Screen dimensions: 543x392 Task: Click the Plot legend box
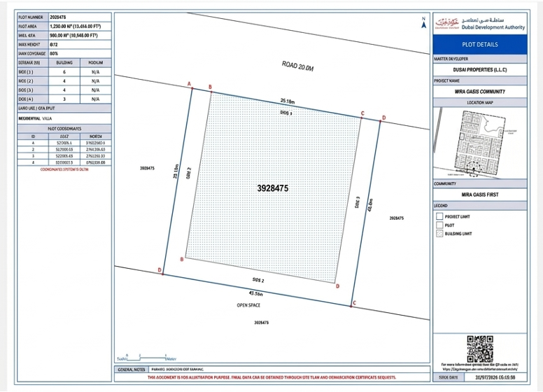pyautogui.click(x=439, y=225)
